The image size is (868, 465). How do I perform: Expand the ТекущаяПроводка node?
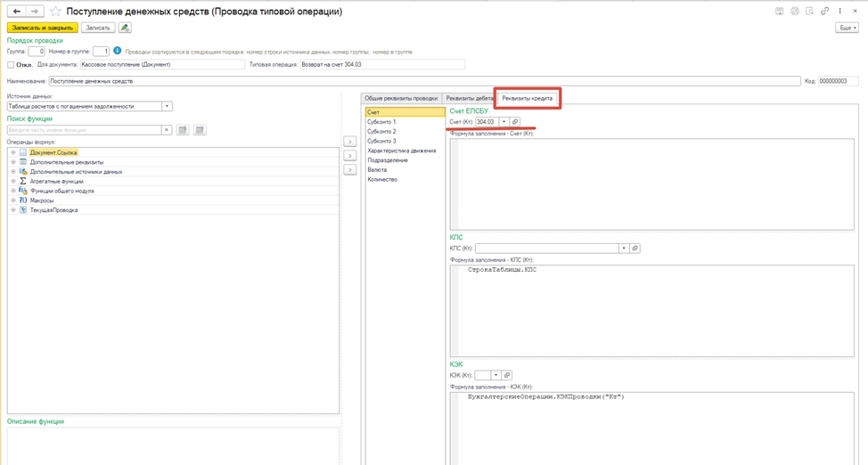click(x=13, y=210)
